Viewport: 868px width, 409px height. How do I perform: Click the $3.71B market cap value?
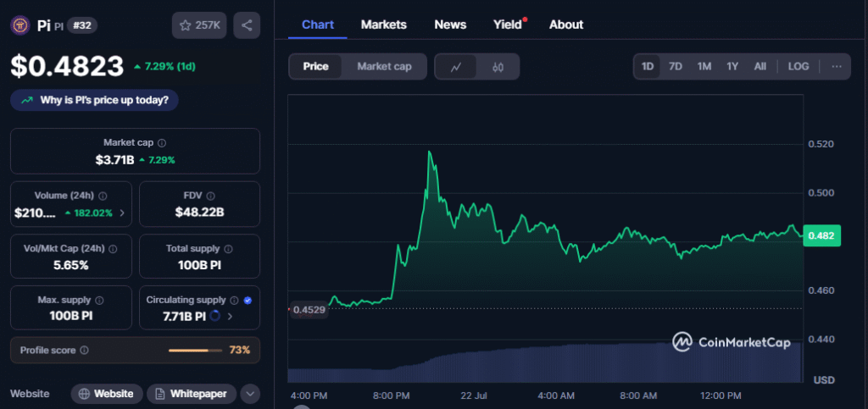(114, 160)
